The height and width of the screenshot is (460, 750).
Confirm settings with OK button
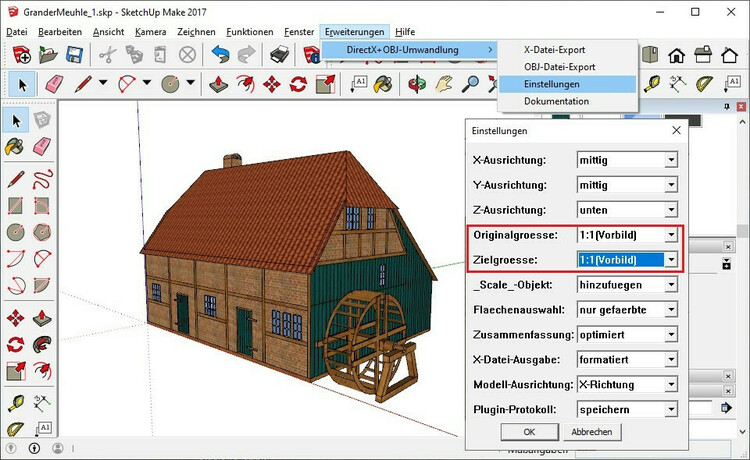[529, 432]
